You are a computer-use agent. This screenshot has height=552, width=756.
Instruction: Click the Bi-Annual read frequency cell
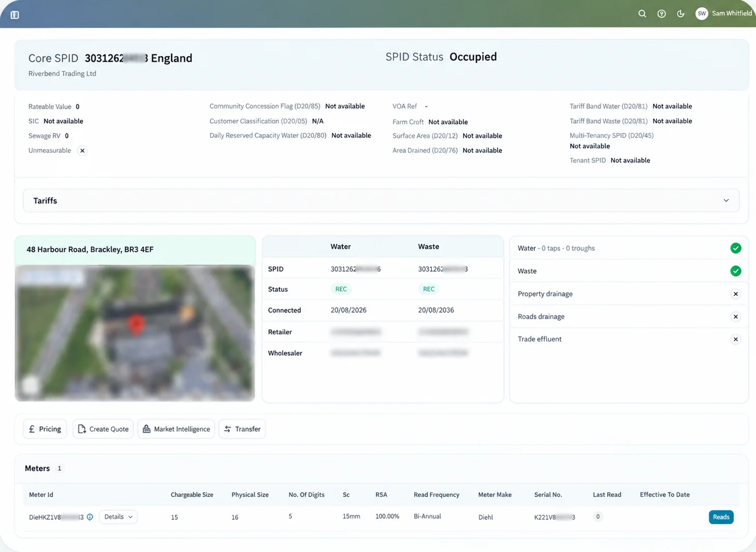click(427, 517)
